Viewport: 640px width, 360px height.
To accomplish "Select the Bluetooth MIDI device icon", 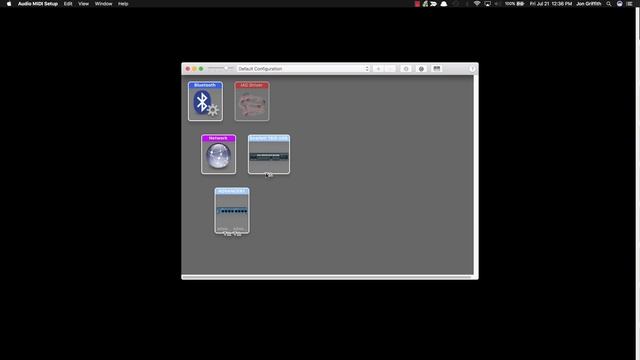I will (x=205, y=101).
